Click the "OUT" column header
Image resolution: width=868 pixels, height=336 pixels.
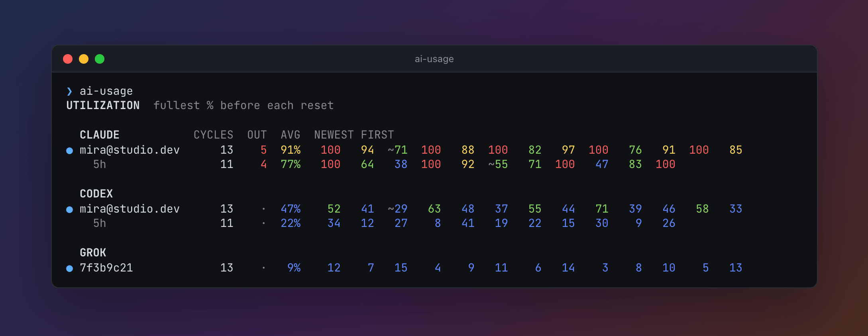(257, 135)
